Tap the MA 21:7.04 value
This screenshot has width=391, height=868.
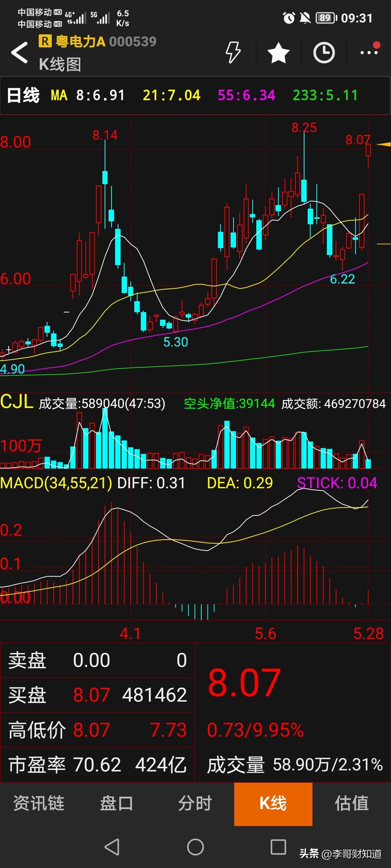pos(171,95)
